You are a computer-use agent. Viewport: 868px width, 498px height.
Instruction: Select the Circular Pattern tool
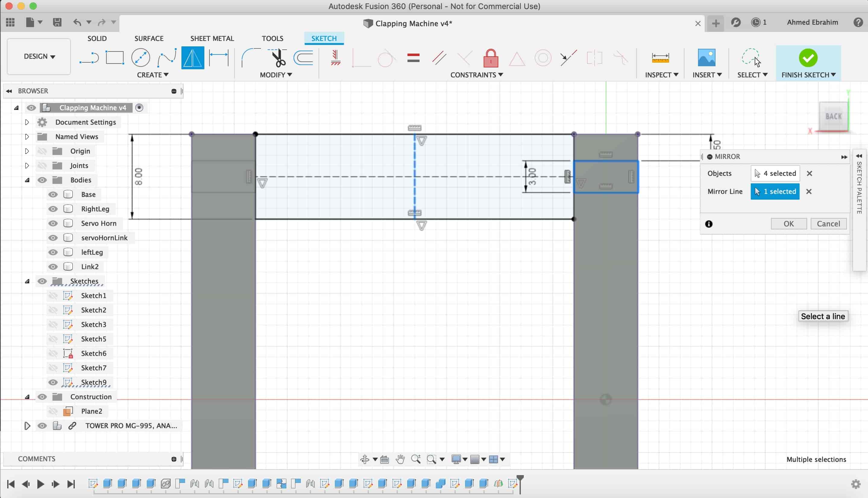[153, 74]
